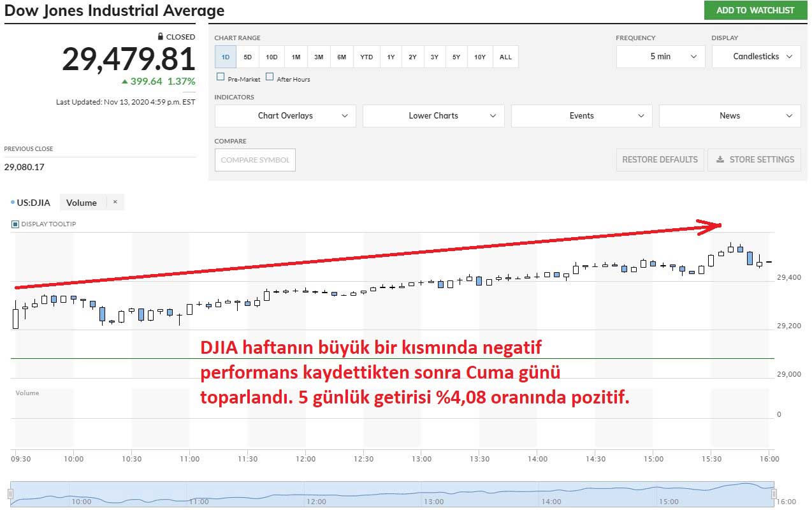The image size is (812, 515).
Task: Click the 1.37% percent change
Action: [x=182, y=82]
